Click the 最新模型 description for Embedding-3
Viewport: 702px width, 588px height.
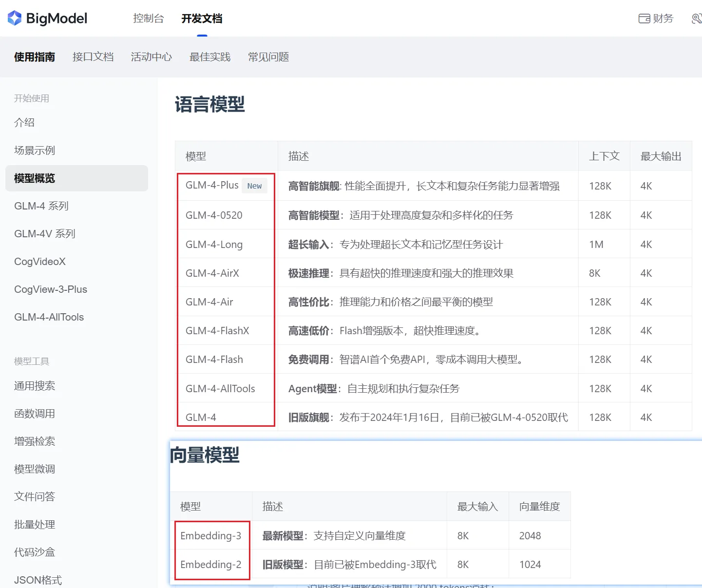click(334, 536)
